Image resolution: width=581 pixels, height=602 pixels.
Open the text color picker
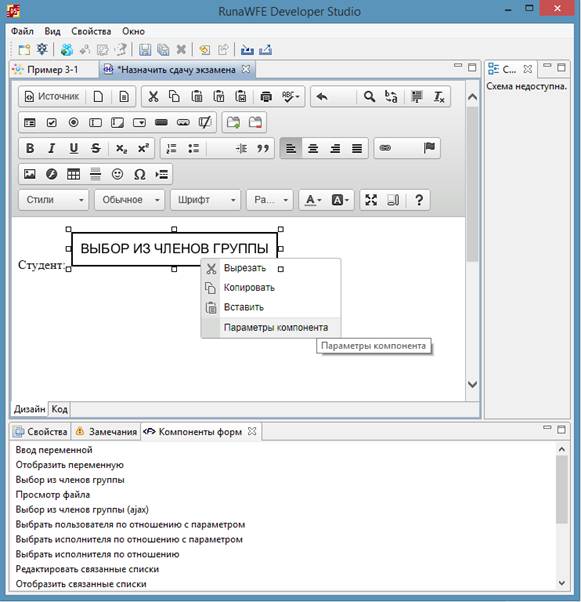(313, 200)
